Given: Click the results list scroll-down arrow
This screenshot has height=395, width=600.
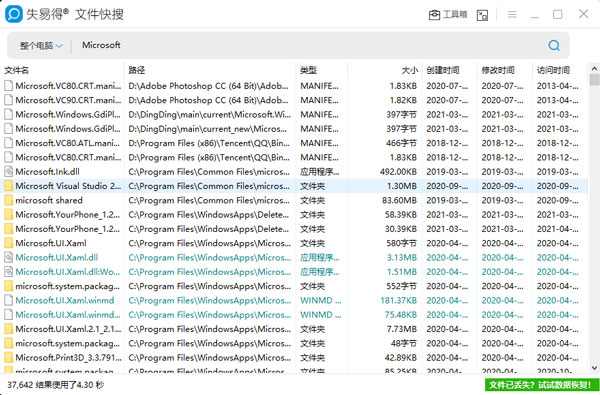Looking at the screenshot, I should (x=594, y=367).
